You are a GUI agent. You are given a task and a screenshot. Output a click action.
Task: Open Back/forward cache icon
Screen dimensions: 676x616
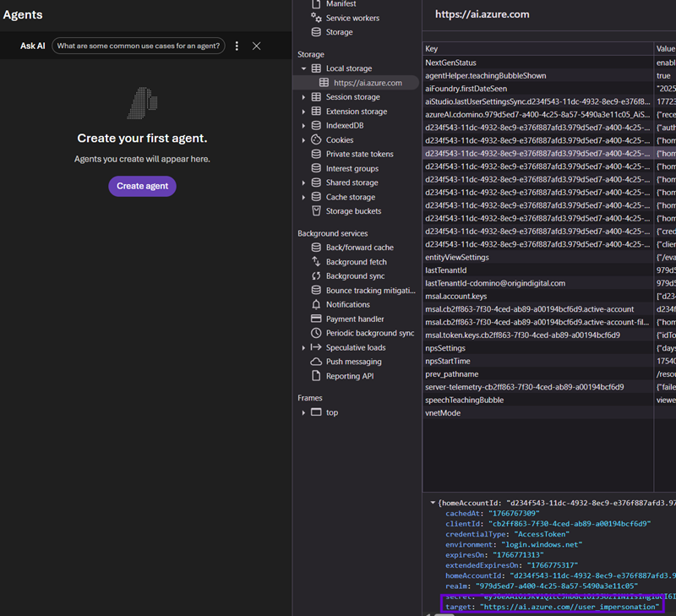316,248
